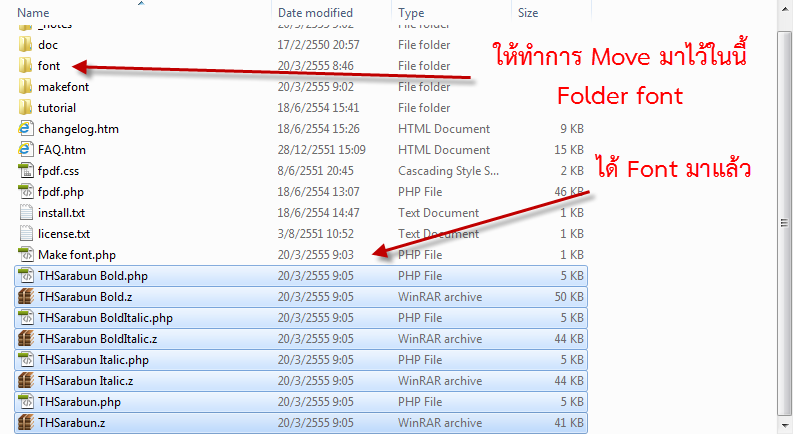Click the vertical scrollbar thumb

point(784,222)
